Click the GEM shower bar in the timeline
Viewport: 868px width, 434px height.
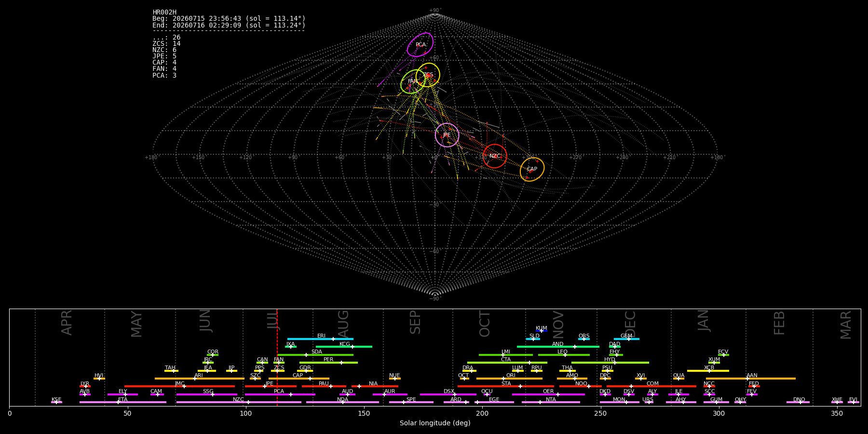click(626, 339)
